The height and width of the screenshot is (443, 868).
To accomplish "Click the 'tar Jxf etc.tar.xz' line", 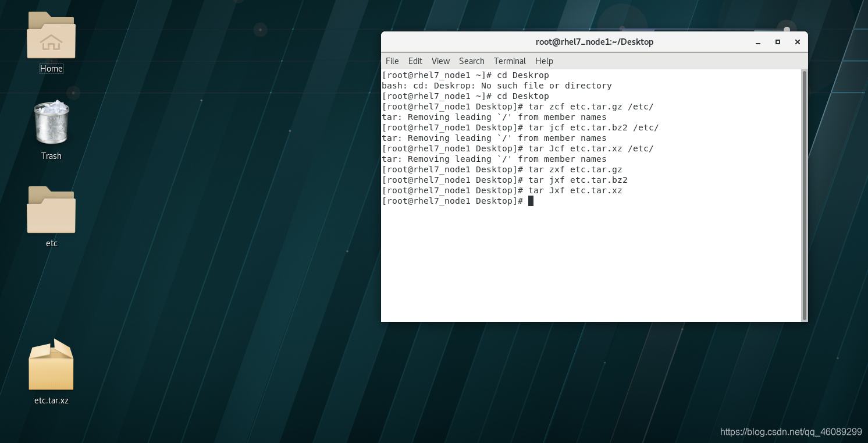I will (502, 190).
